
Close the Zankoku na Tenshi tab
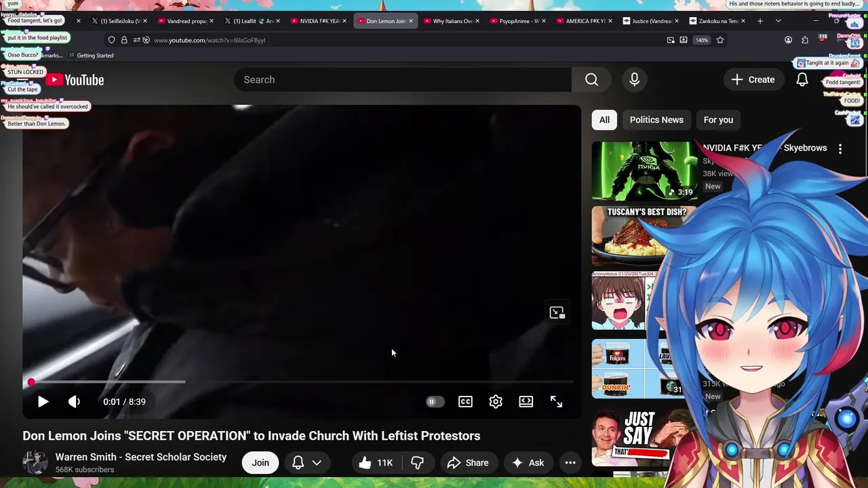click(x=743, y=21)
